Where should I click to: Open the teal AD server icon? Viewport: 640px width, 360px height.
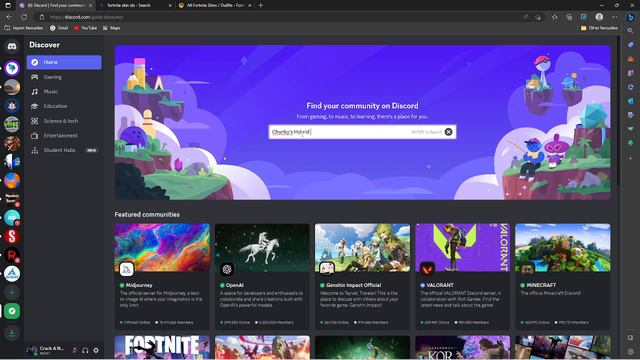pos(12,218)
